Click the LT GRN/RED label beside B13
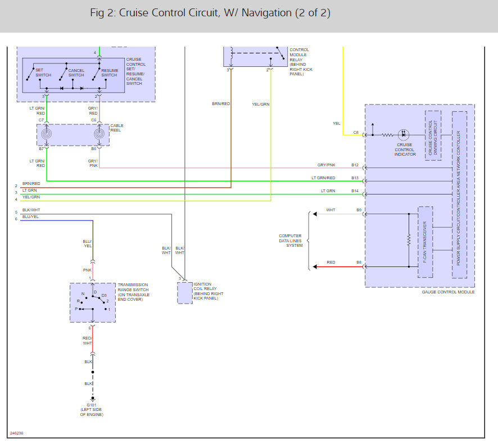The image size is (498, 448). click(323, 178)
